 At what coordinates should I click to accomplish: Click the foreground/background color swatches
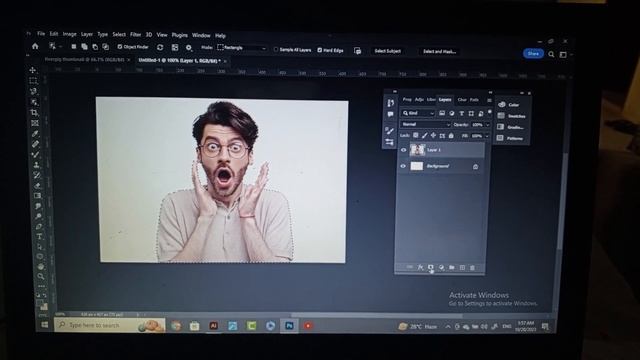tap(42, 304)
